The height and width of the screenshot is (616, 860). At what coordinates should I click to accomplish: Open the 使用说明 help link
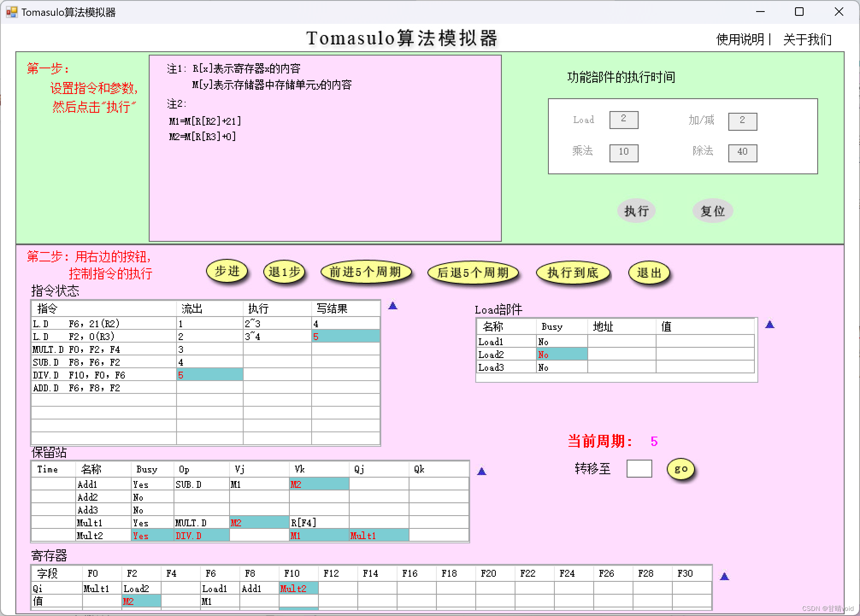pyautogui.click(x=740, y=39)
